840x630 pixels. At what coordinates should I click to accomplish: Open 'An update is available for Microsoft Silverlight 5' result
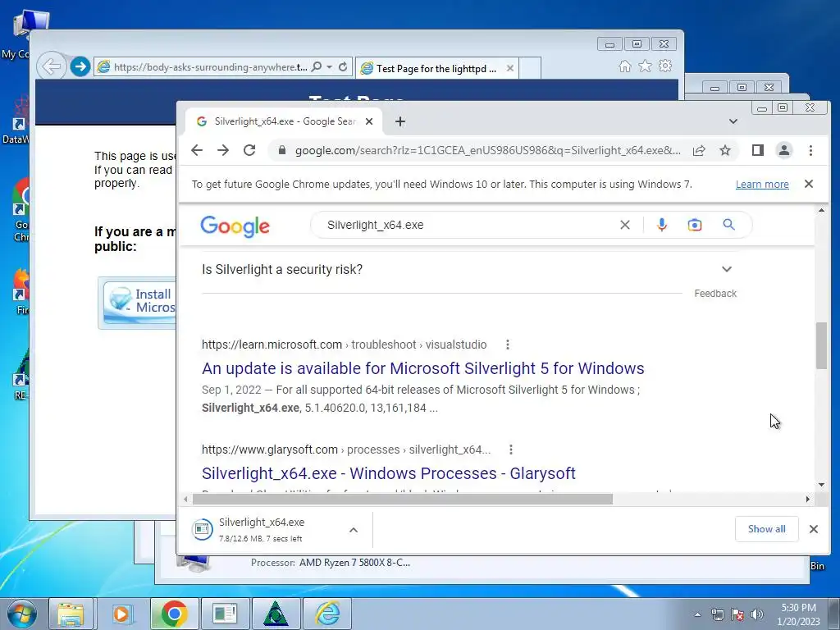coord(422,368)
